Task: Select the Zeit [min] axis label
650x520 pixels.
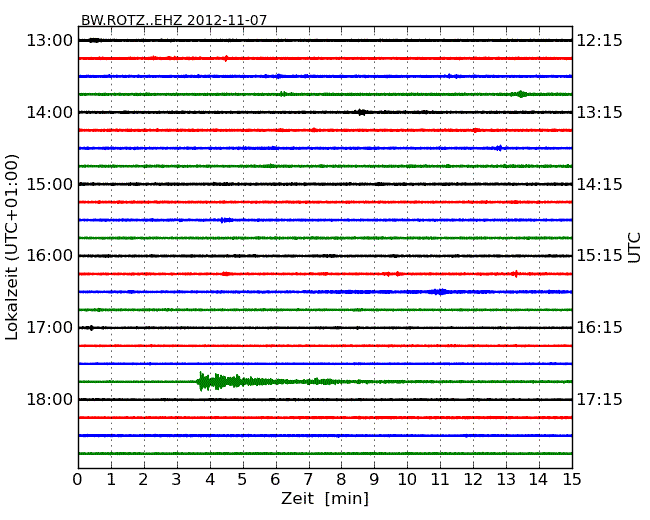Action: pyautogui.click(x=325, y=498)
